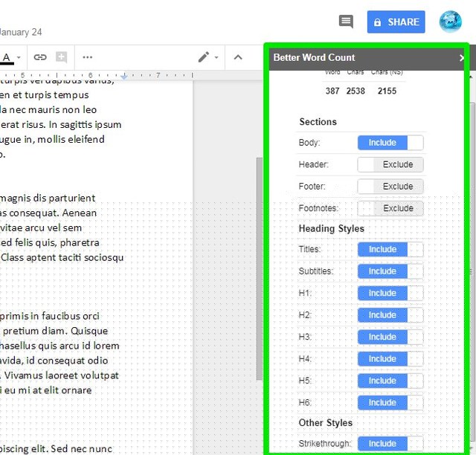Toggle the H1 include switch
Screen dimensions: 476x455
click(390, 293)
